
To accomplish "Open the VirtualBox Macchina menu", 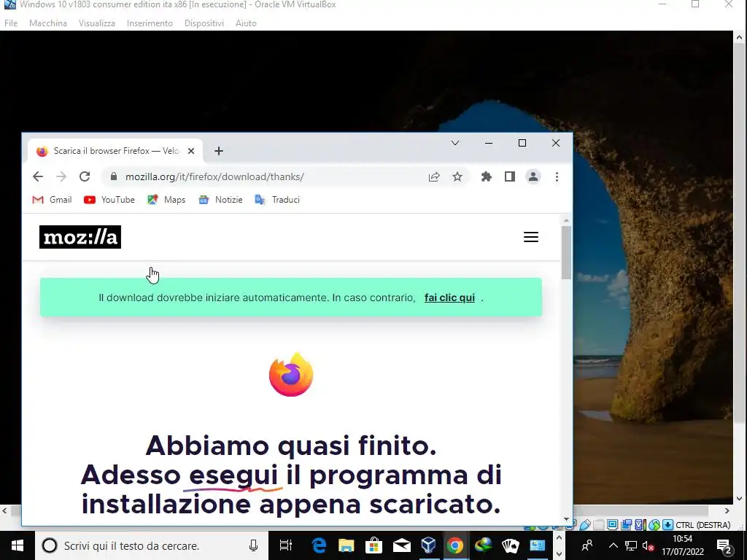I will 47,23.
